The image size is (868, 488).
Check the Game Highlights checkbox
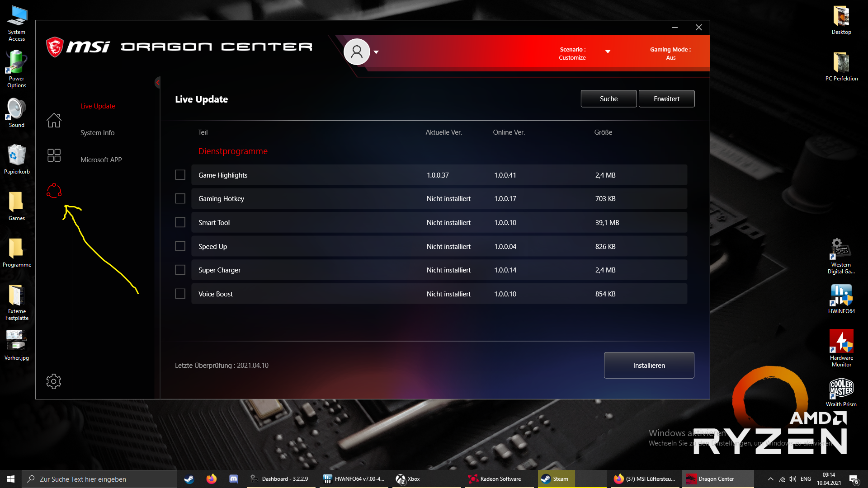pyautogui.click(x=180, y=175)
